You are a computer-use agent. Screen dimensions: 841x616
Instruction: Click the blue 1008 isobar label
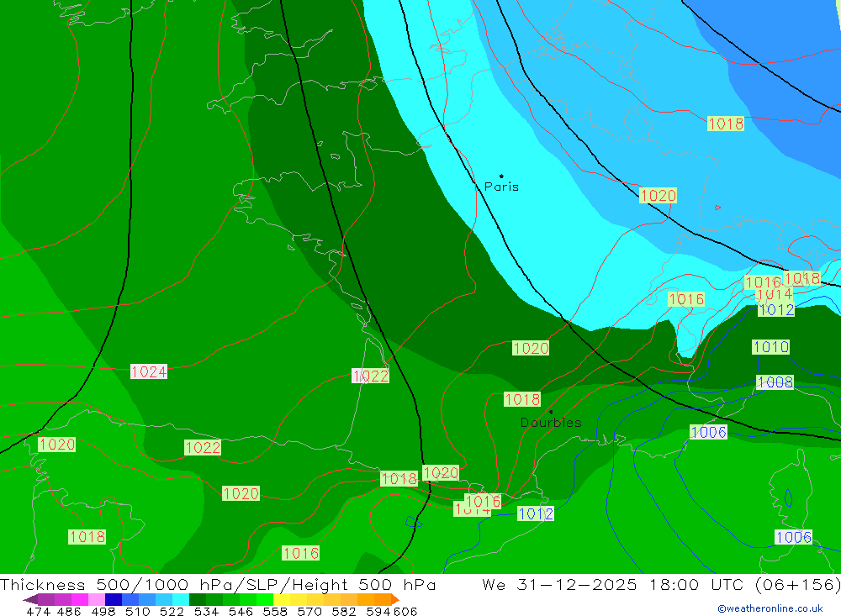tap(775, 382)
